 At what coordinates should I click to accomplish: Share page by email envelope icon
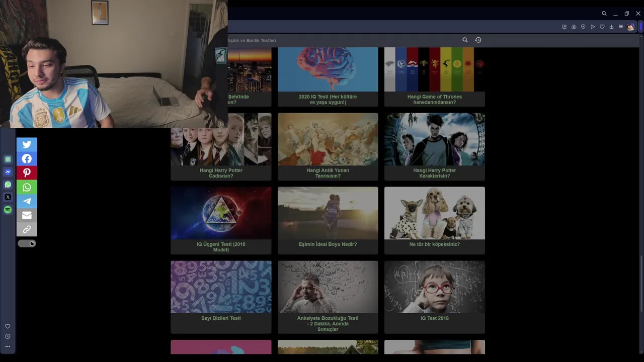coord(27,215)
